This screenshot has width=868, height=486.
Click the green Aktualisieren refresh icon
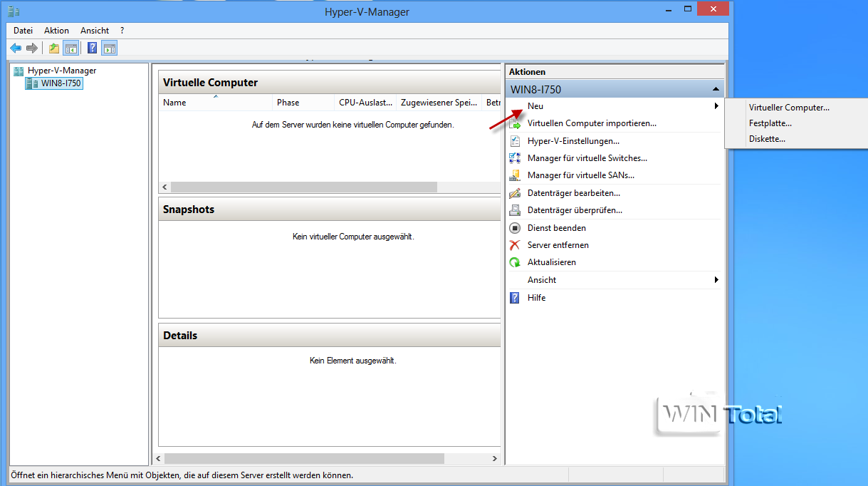tap(515, 262)
